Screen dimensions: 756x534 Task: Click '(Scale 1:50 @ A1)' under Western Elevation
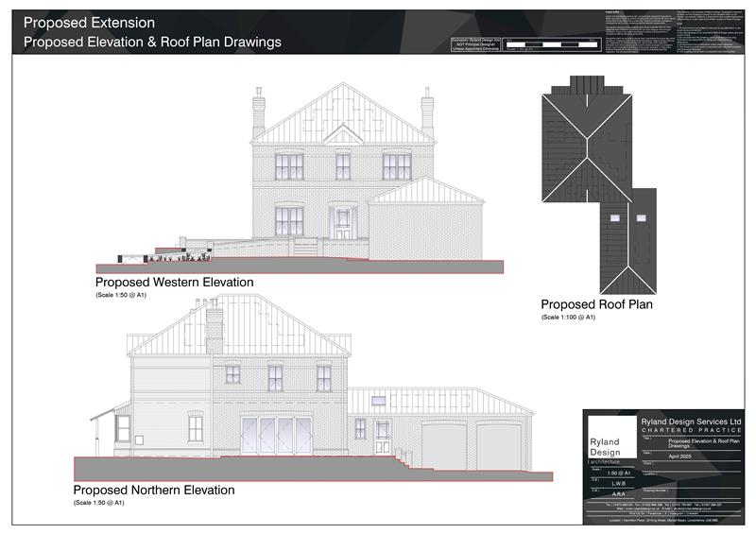(121, 295)
